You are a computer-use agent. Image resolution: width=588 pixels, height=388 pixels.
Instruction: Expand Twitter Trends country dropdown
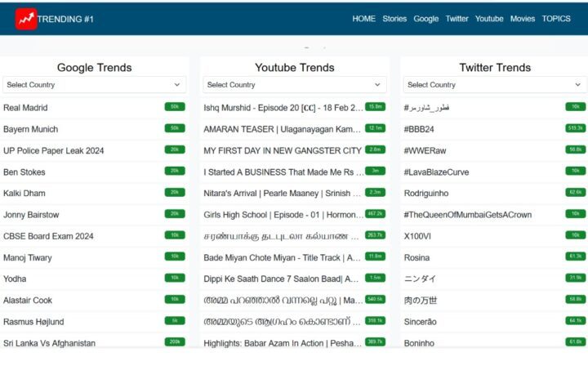[494, 85]
